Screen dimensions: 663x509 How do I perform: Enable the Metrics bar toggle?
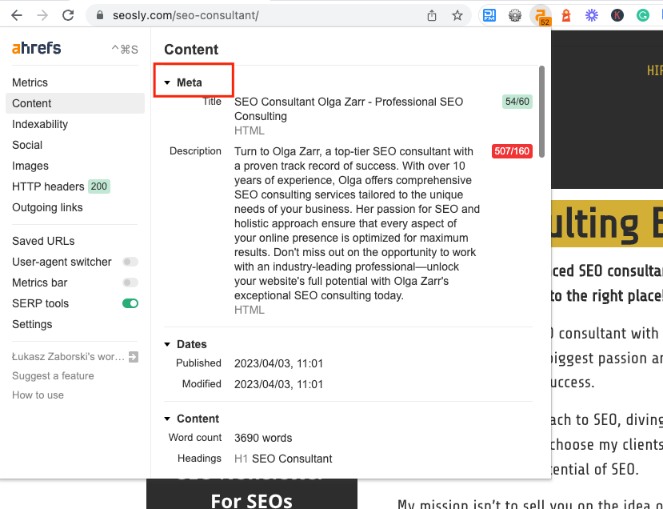click(x=130, y=282)
